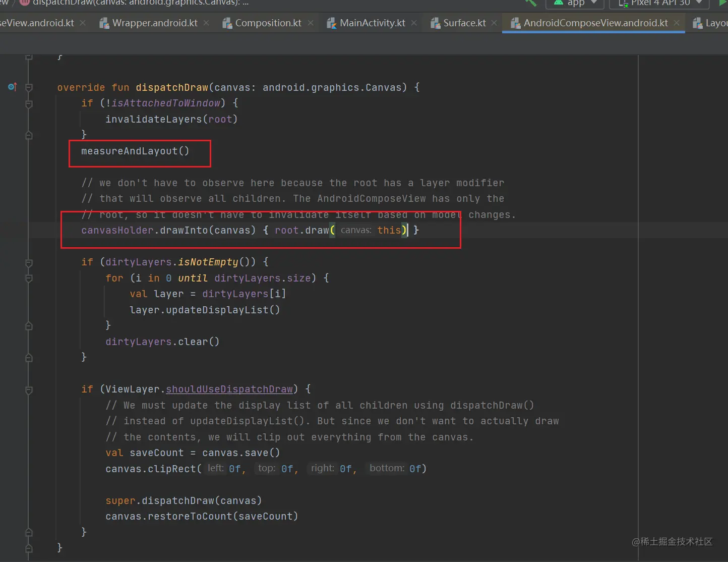Click the comment line starting 'we don't have to observe'
Image resolution: width=728 pixels, height=562 pixels.
pos(292,183)
